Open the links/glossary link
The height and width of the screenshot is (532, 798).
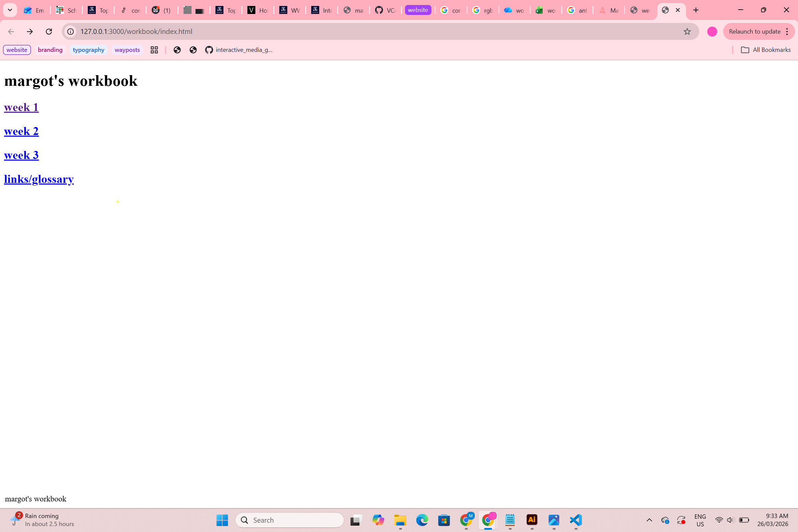tap(39, 179)
